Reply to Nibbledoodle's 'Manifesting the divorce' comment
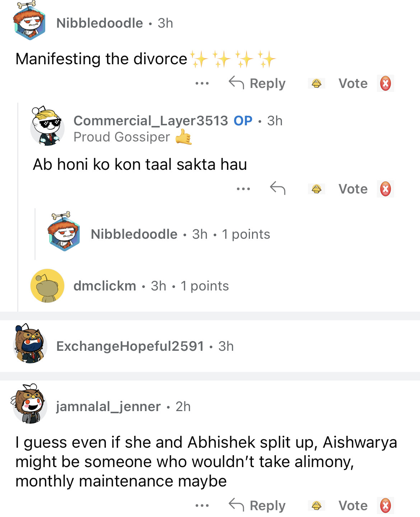 (x=257, y=83)
